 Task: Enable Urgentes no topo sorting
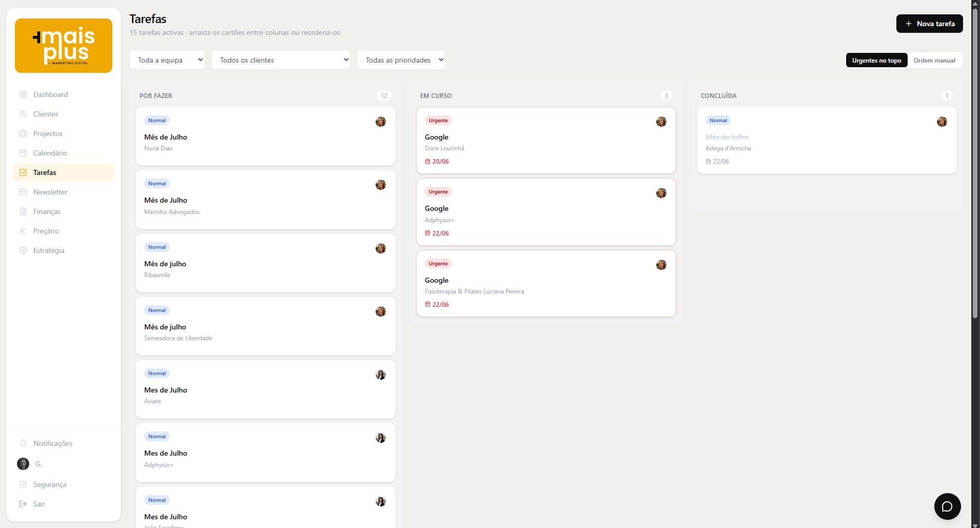tap(876, 60)
